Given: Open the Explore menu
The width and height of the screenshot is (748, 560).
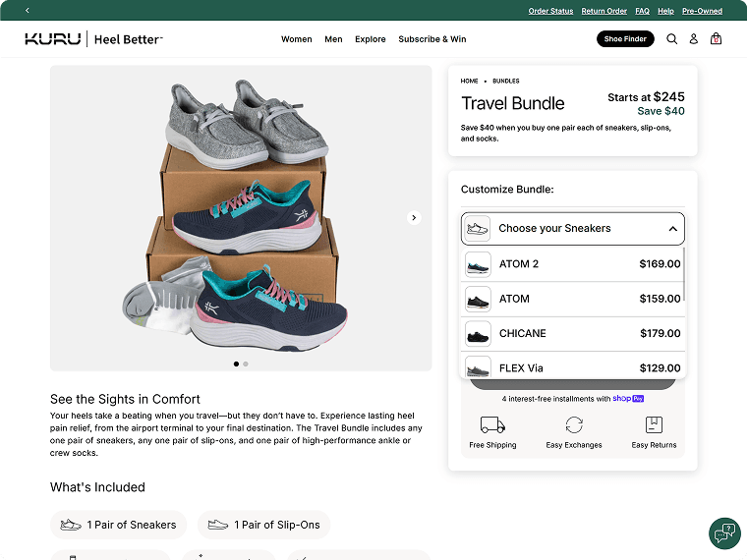Looking at the screenshot, I should [371, 39].
